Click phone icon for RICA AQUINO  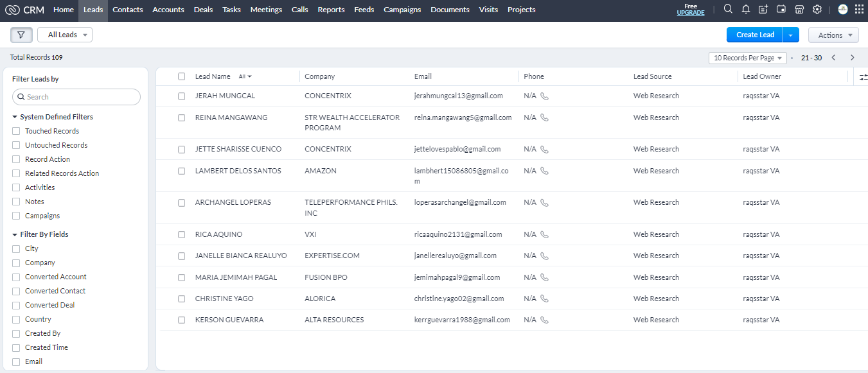[544, 235]
